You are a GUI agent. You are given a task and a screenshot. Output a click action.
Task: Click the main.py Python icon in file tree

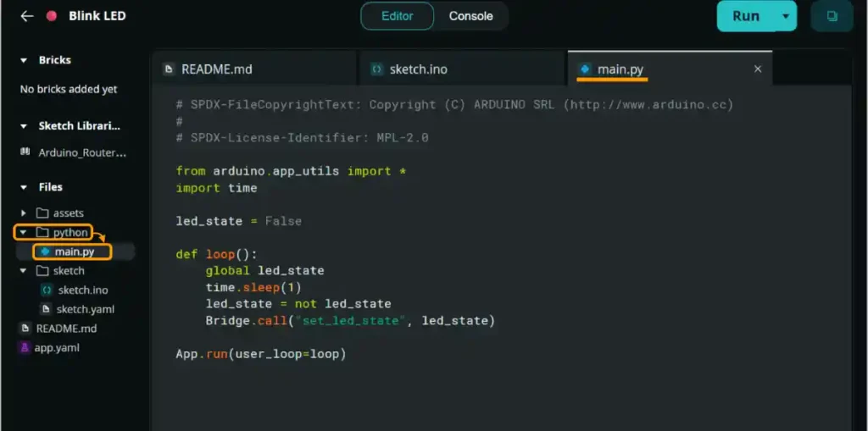coord(46,252)
